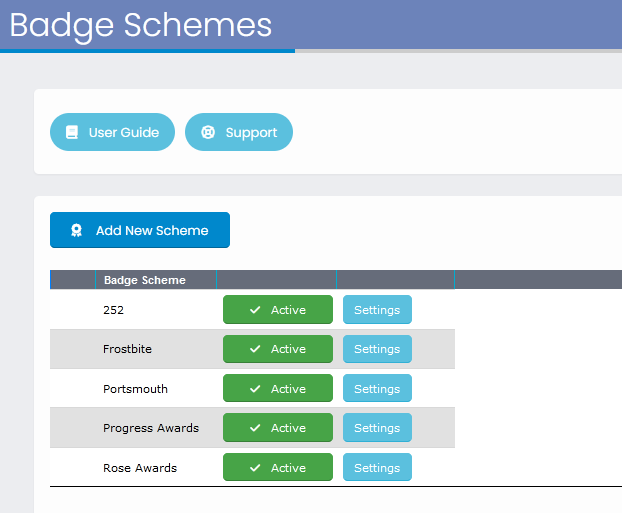Image resolution: width=622 pixels, height=513 pixels.
Task: Click the rosette icon on Add New Scheme
Action: coord(76,230)
